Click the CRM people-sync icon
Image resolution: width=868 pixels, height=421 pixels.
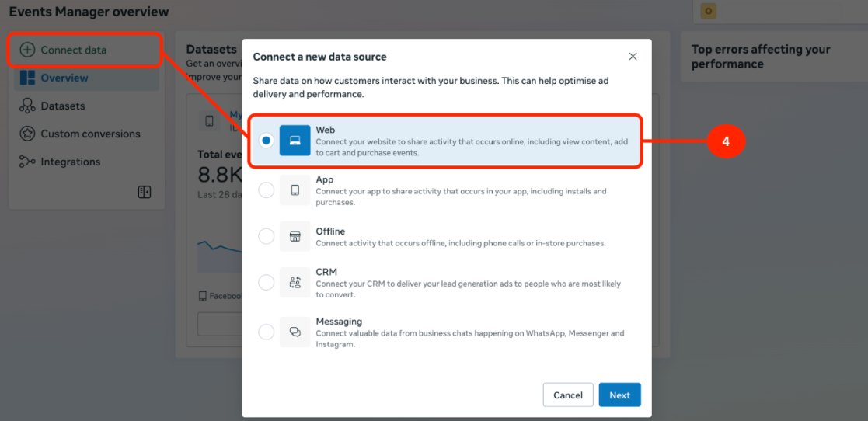[295, 283]
